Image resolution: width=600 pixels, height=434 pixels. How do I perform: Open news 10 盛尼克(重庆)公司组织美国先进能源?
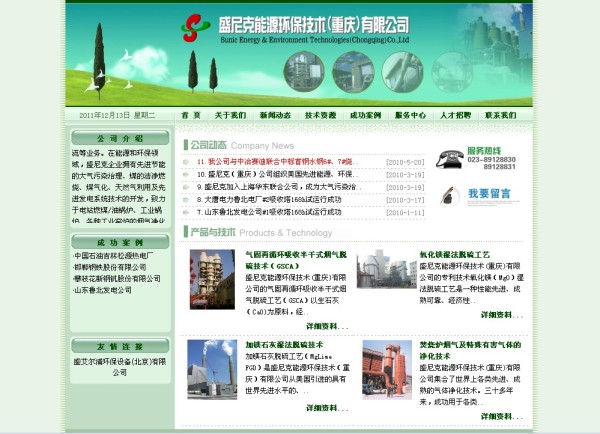[x=278, y=175]
